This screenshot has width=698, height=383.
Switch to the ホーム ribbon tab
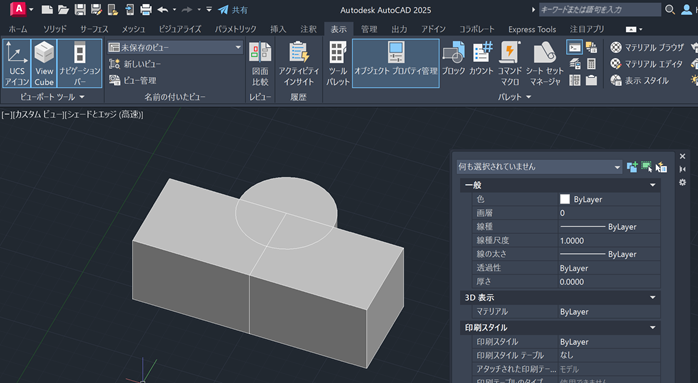click(x=18, y=29)
